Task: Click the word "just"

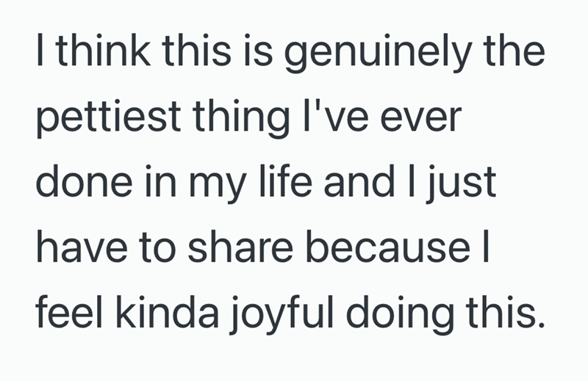Action: (461, 184)
